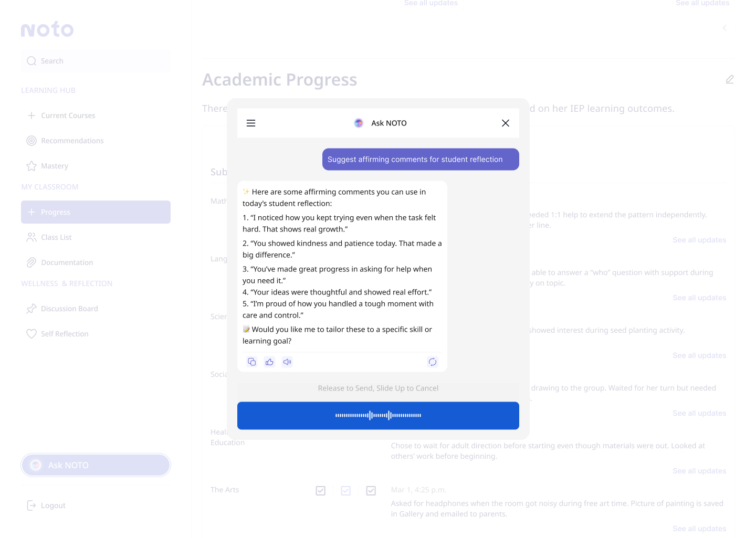Give the response a thumbs up
This screenshot has height=538, width=756.
pyautogui.click(x=269, y=362)
